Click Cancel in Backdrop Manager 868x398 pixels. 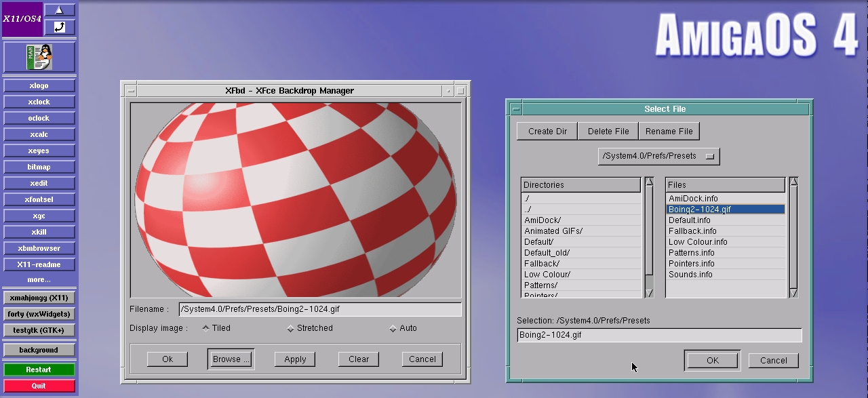(422, 359)
